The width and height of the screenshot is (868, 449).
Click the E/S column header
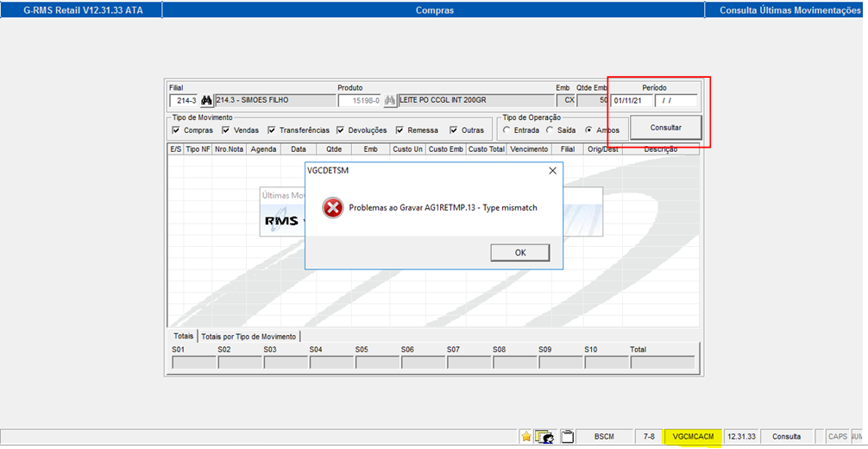(175, 149)
